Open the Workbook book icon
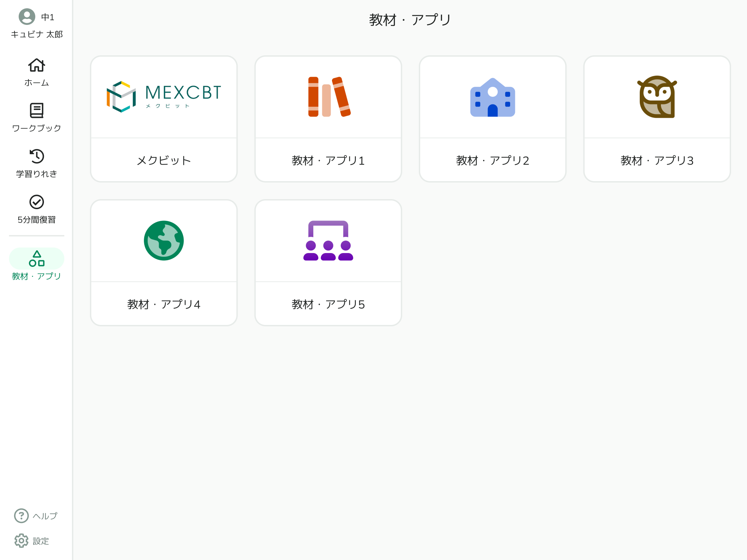This screenshot has height=560, width=747. tap(36, 111)
